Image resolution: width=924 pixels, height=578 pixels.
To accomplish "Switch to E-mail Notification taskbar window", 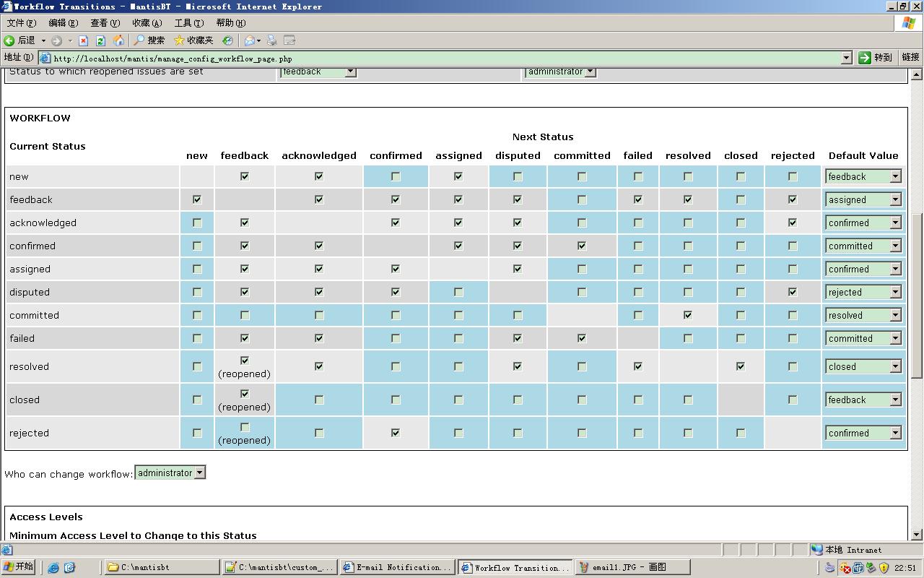I will pos(397,567).
